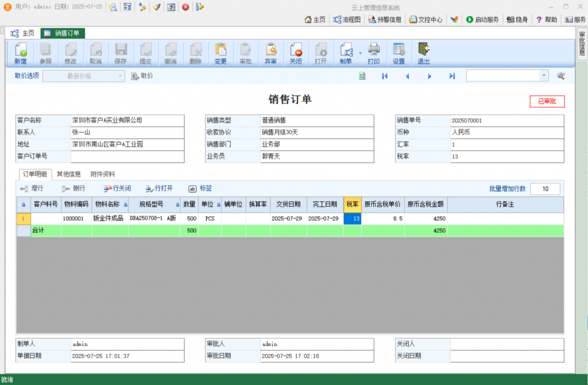Open 文控中心 in the top menu
This screenshot has height=385, width=588.
click(425, 20)
